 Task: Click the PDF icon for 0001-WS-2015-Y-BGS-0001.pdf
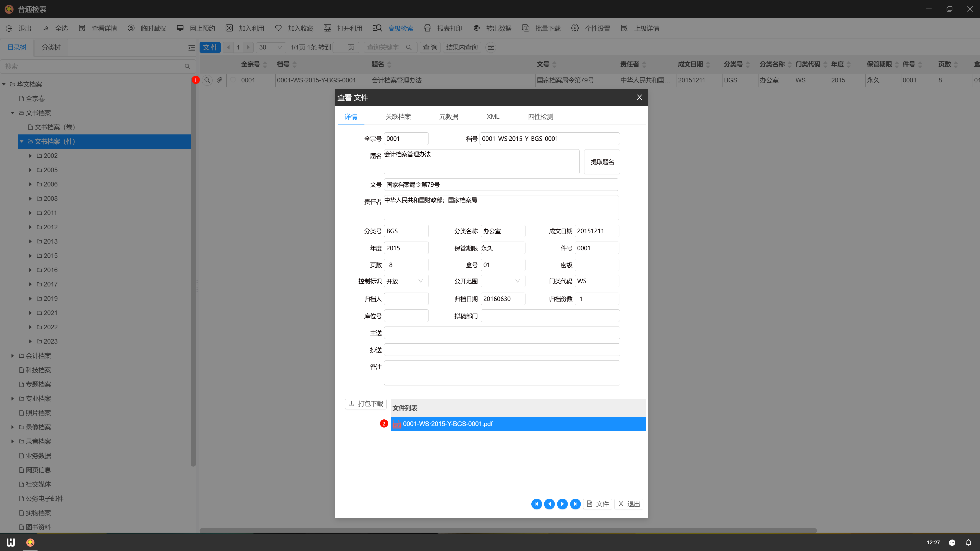click(397, 424)
